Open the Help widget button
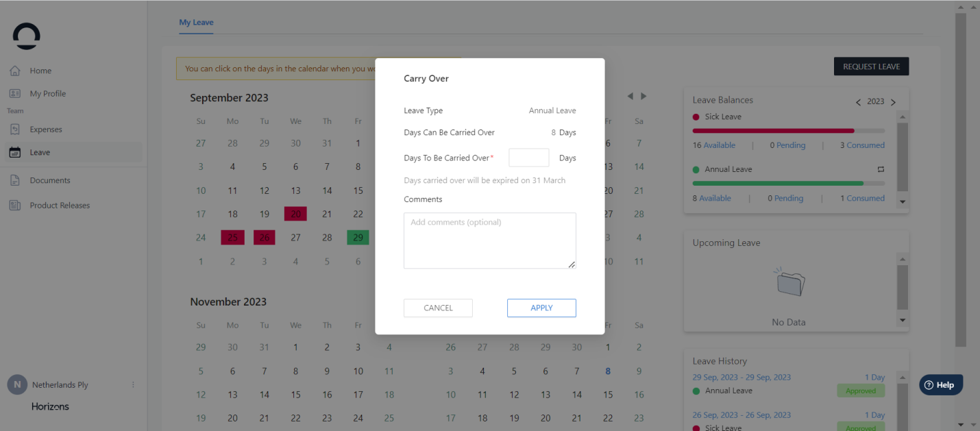The width and height of the screenshot is (980, 431). tap(940, 385)
